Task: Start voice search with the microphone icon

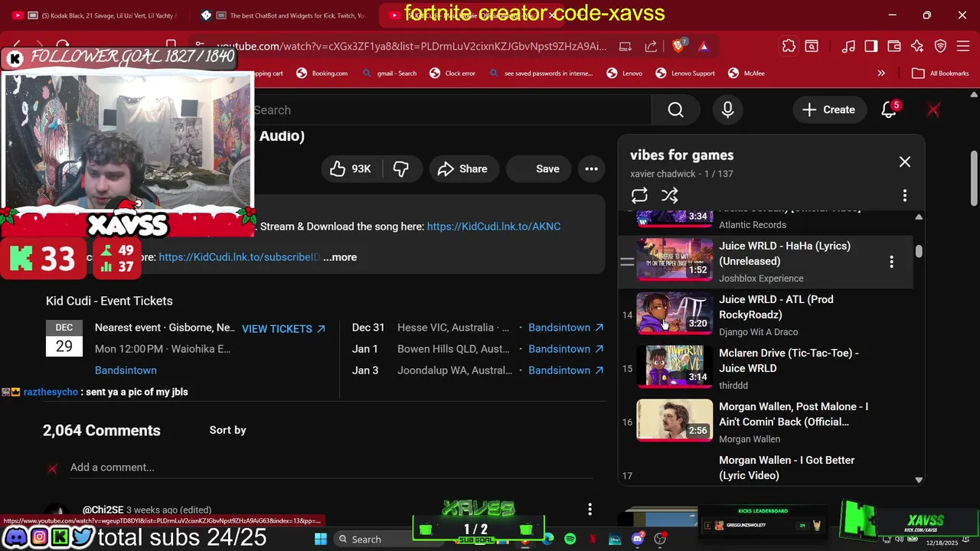Action: (727, 110)
